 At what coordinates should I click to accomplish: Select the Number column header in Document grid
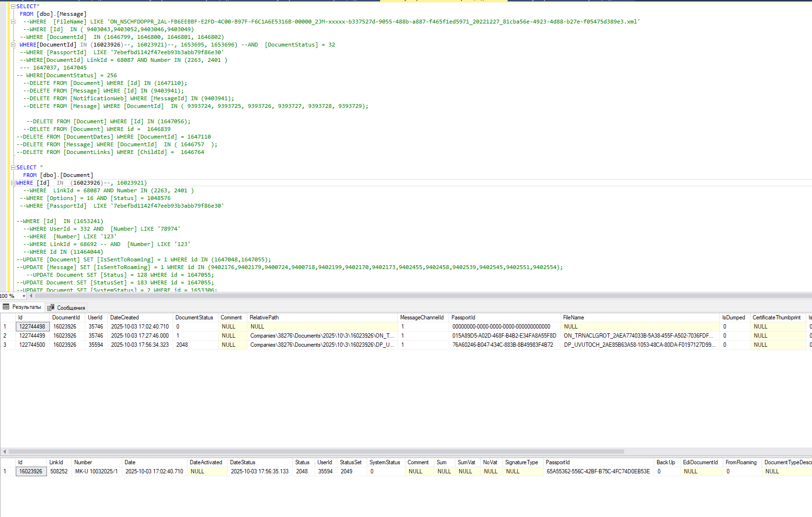pyautogui.click(x=97, y=462)
